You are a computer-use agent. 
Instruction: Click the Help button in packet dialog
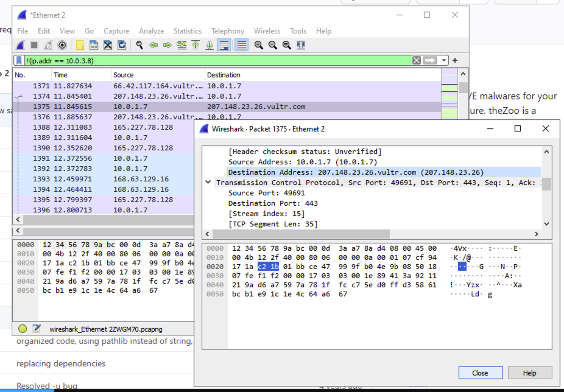click(529, 373)
